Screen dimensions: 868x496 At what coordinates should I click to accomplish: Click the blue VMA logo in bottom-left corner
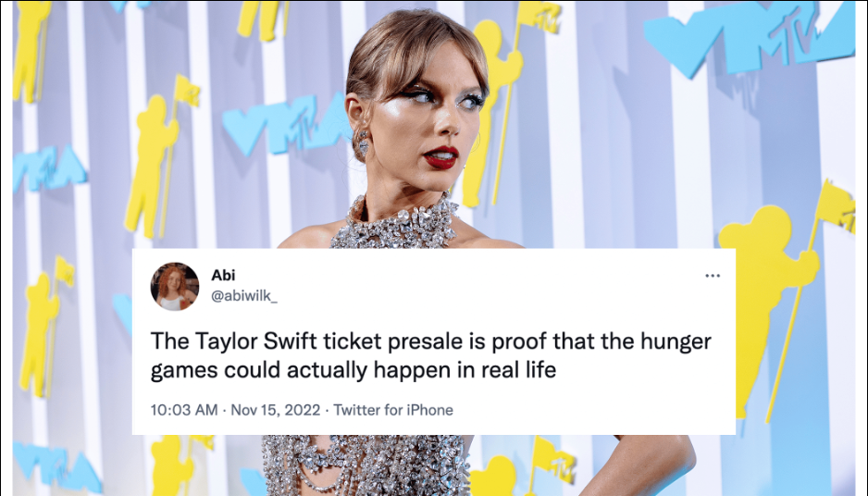click(x=56, y=466)
